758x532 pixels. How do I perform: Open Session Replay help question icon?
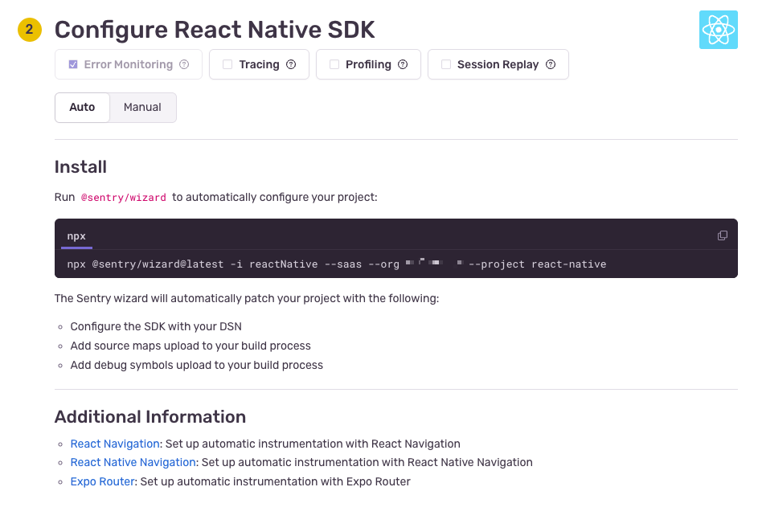pos(551,64)
